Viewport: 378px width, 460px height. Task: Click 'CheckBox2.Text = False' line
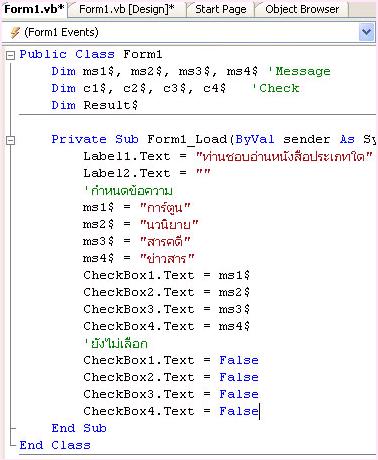point(171,377)
